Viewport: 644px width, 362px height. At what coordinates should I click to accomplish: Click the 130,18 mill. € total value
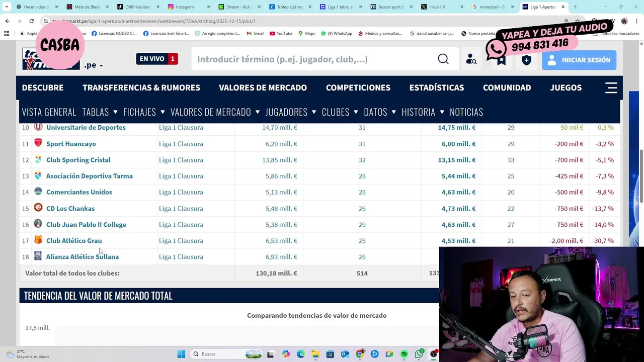(x=276, y=273)
